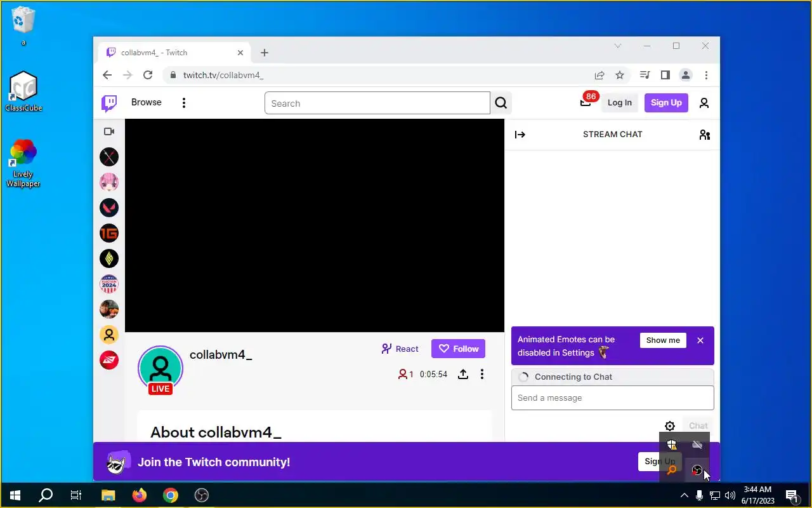Open taskbar Search
812x508 pixels.
pyautogui.click(x=46, y=495)
